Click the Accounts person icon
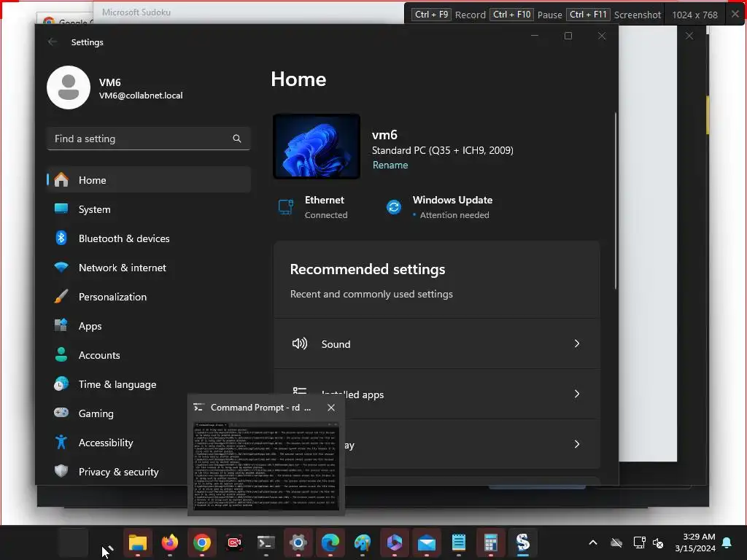Image resolution: width=747 pixels, height=560 pixels. pos(61,355)
